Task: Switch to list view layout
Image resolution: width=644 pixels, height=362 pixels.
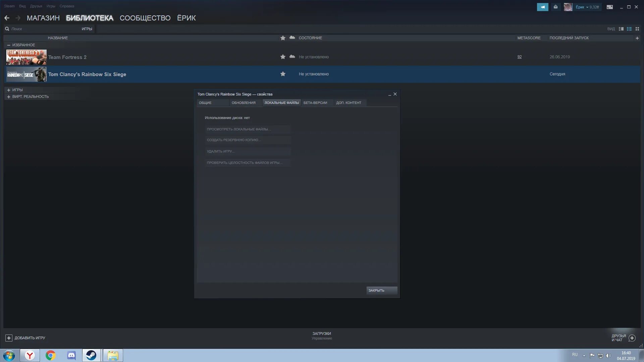Action: tap(629, 29)
